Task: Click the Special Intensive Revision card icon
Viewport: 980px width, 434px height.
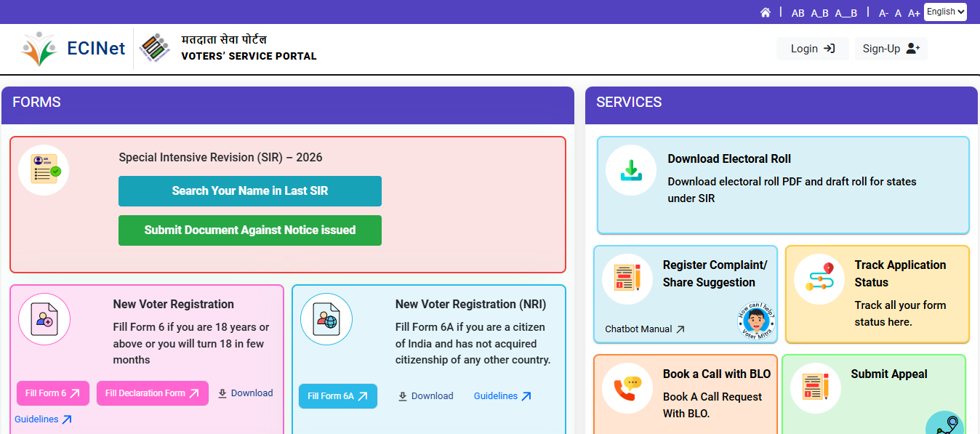Action: [44, 169]
